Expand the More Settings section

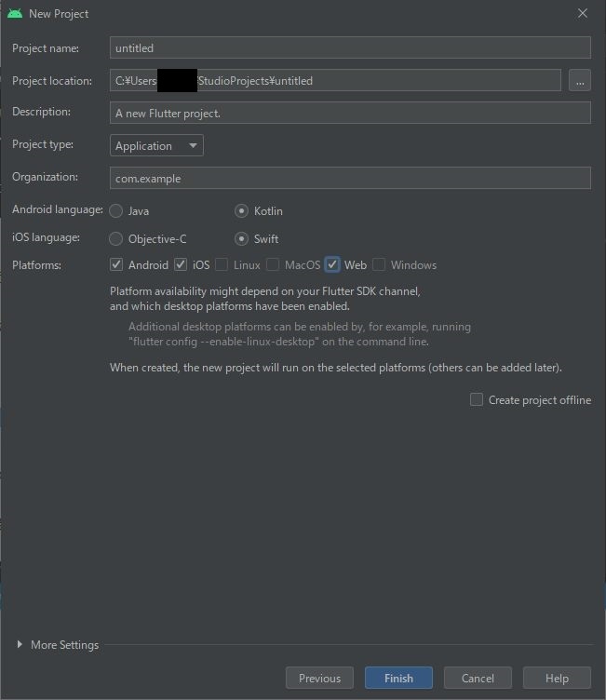(20, 644)
